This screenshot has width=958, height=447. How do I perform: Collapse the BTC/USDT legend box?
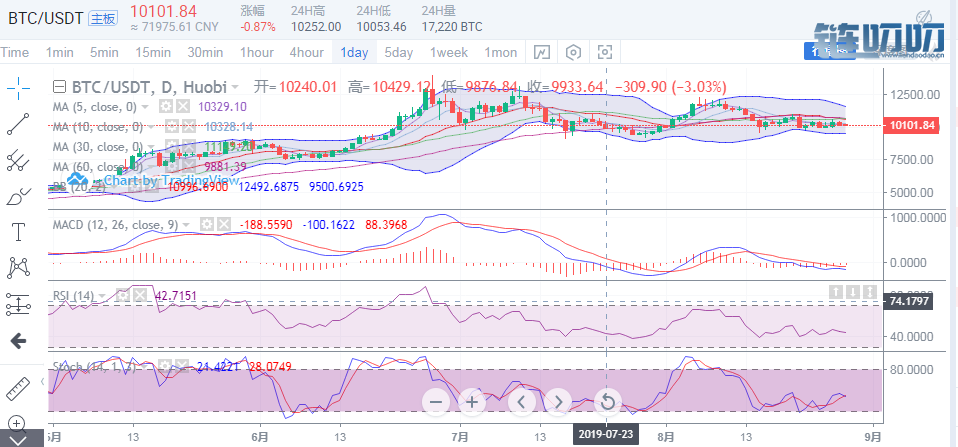[x=60, y=87]
